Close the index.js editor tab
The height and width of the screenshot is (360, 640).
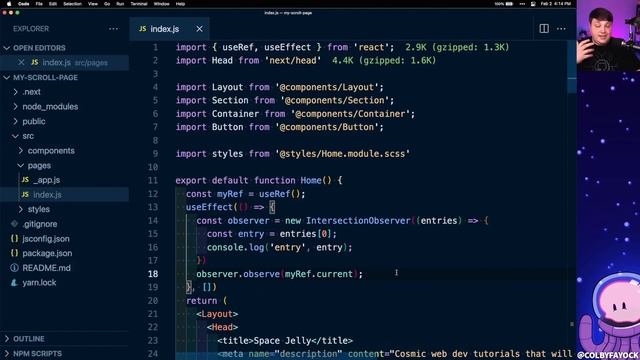(x=199, y=29)
